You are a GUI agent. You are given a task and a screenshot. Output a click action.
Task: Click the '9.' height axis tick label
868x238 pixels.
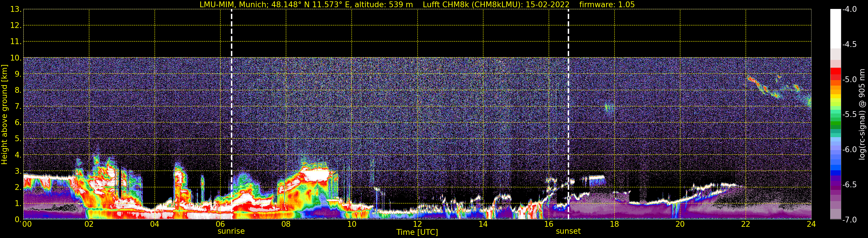pyautogui.click(x=18, y=74)
